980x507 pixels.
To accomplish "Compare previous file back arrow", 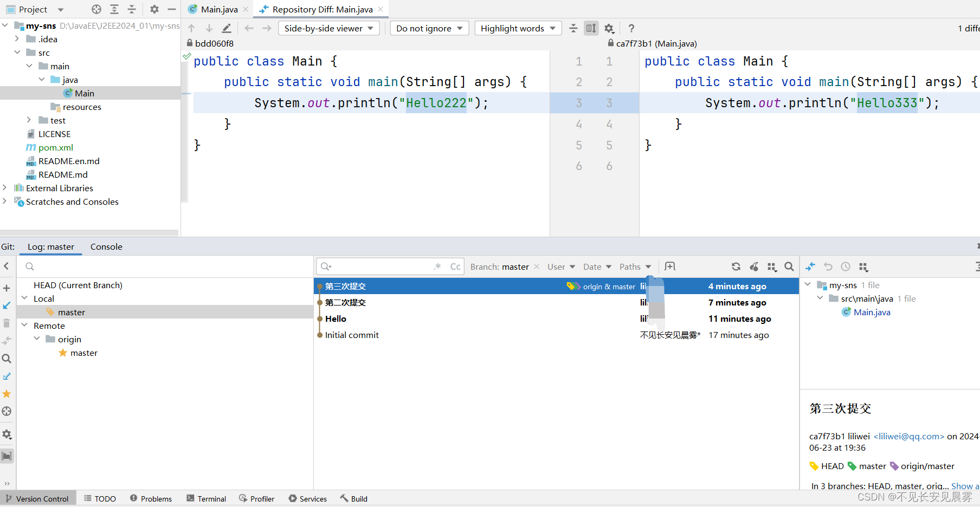I will point(249,28).
